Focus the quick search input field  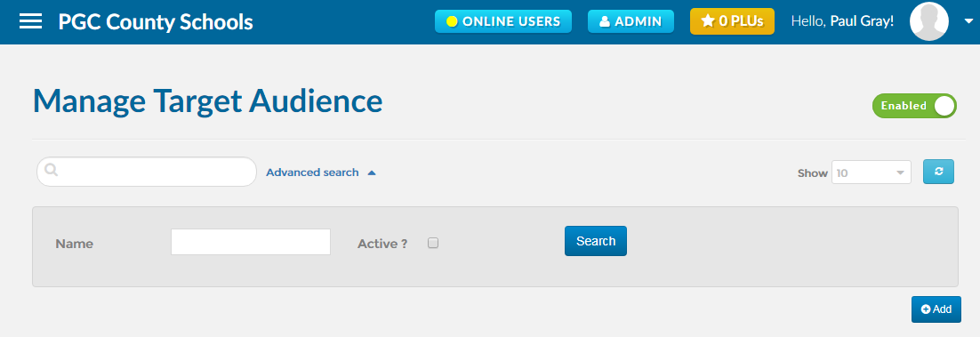pyautogui.click(x=147, y=172)
